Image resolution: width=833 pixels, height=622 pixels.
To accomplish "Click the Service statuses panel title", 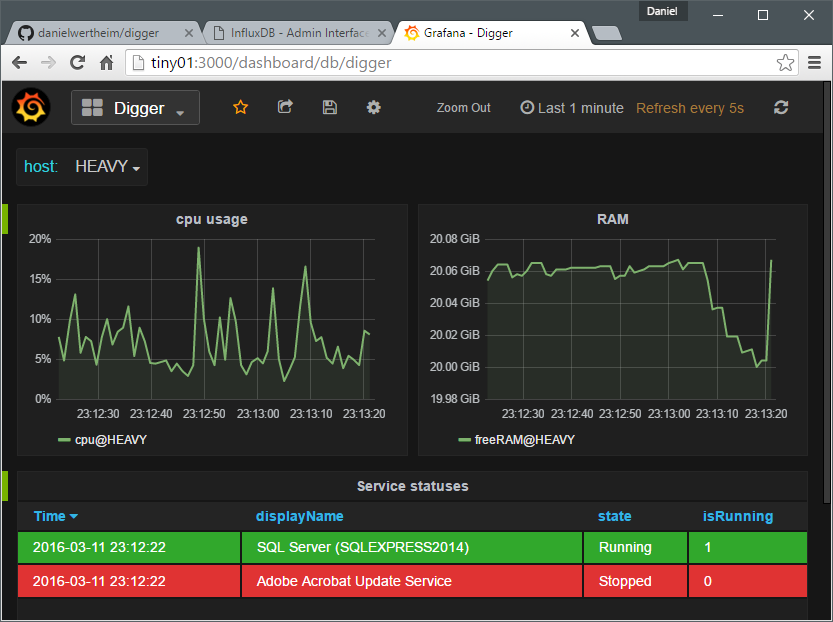I will (x=413, y=486).
